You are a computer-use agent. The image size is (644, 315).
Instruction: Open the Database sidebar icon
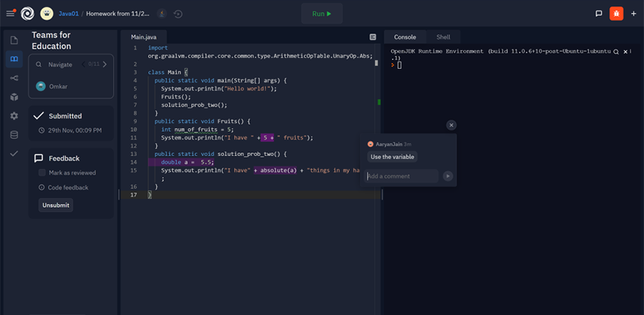14,135
